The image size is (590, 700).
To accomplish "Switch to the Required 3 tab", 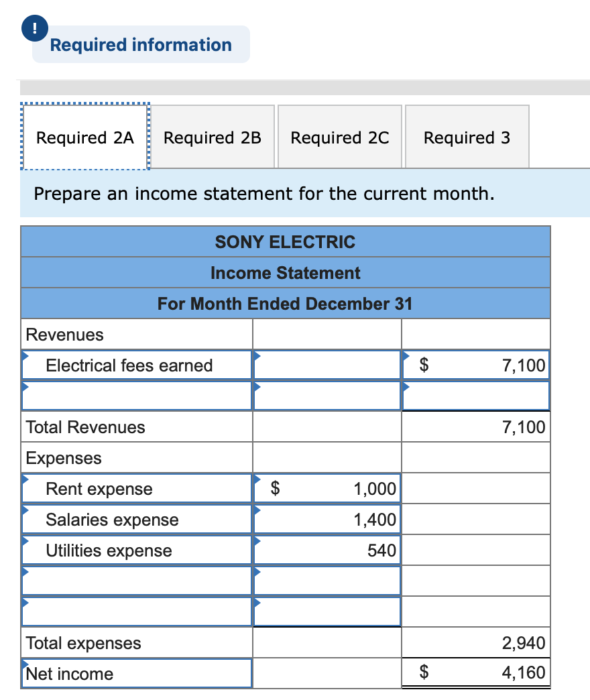I will pyautogui.click(x=467, y=137).
